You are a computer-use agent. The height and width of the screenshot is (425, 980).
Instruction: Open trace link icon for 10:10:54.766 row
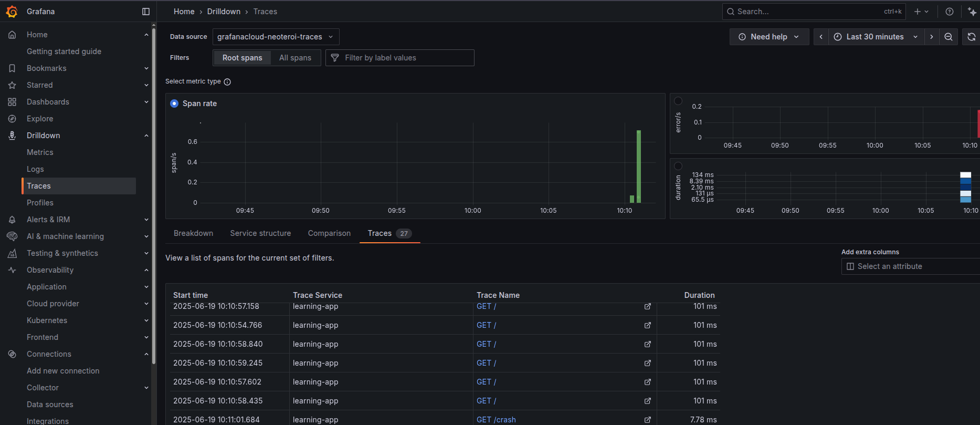click(x=648, y=325)
